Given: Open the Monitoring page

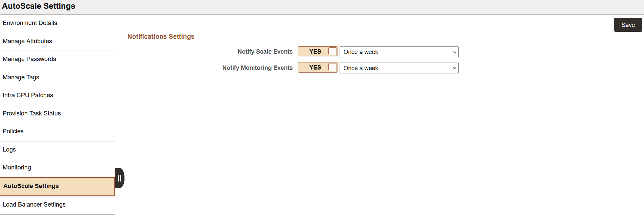Looking at the screenshot, I should 17,167.
